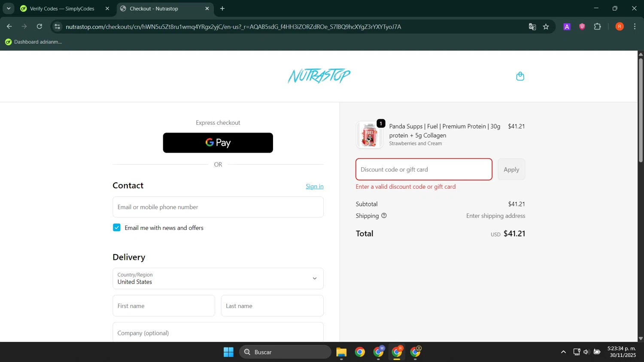Click the translate page icon
Image resolution: width=644 pixels, height=362 pixels.
click(532, 27)
